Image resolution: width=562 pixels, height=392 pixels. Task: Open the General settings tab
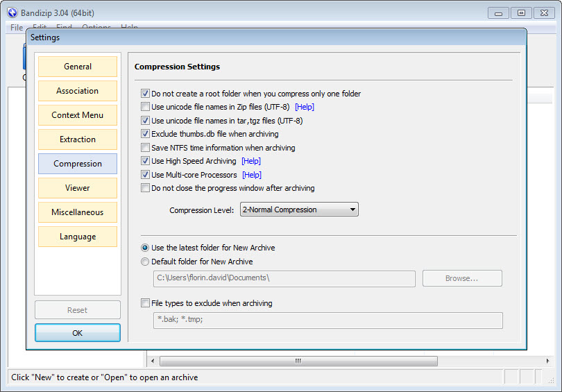point(78,67)
